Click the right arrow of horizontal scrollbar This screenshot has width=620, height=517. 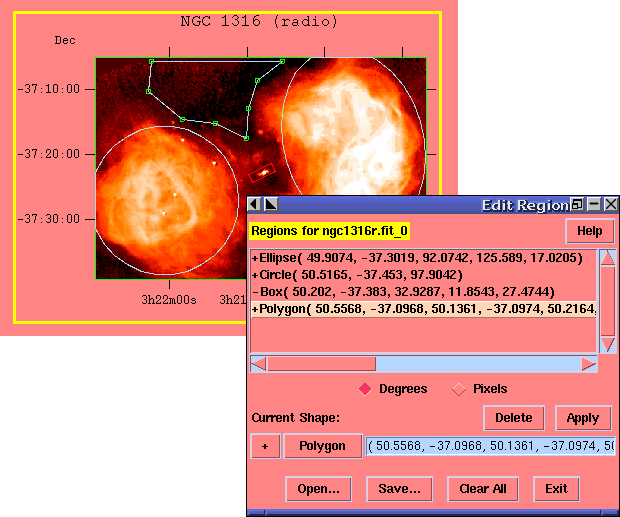pyautogui.click(x=588, y=364)
